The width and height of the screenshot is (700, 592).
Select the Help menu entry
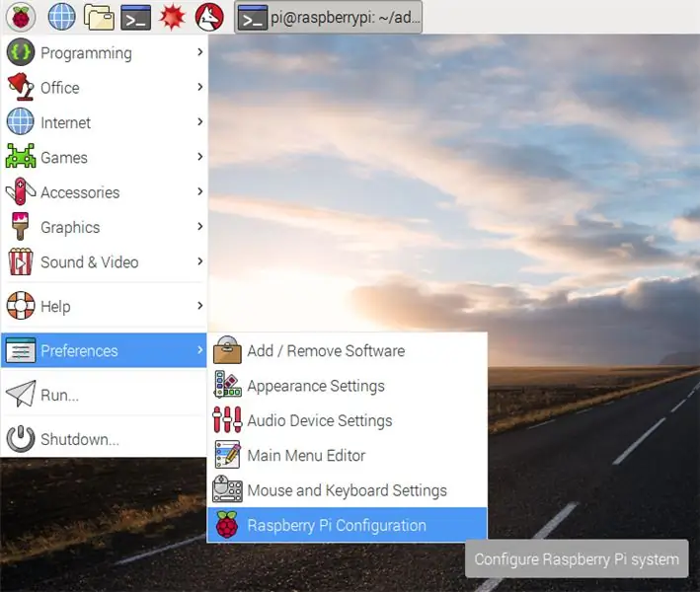104,306
